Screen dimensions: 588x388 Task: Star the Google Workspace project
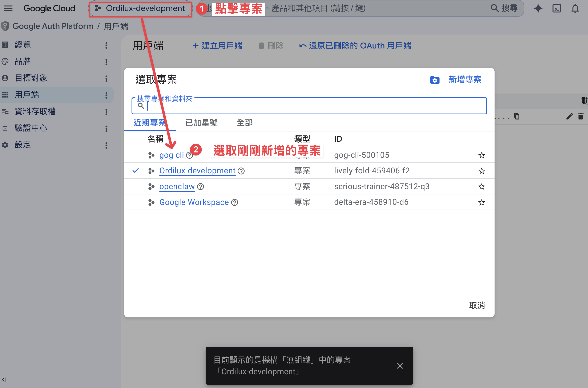coord(481,202)
